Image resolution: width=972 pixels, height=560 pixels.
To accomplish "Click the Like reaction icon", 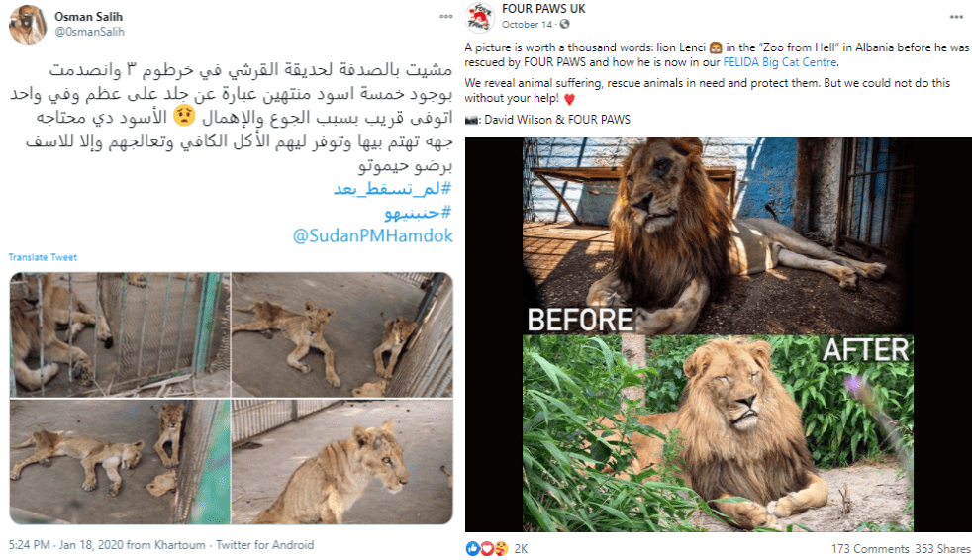I will [x=472, y=548].
